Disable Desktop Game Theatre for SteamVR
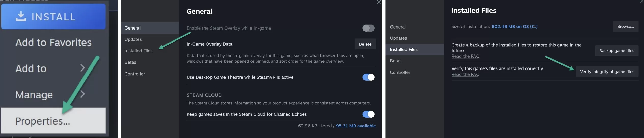Image resolution: width=644 pixels, height=138 pixels. [x=368, y=77]
